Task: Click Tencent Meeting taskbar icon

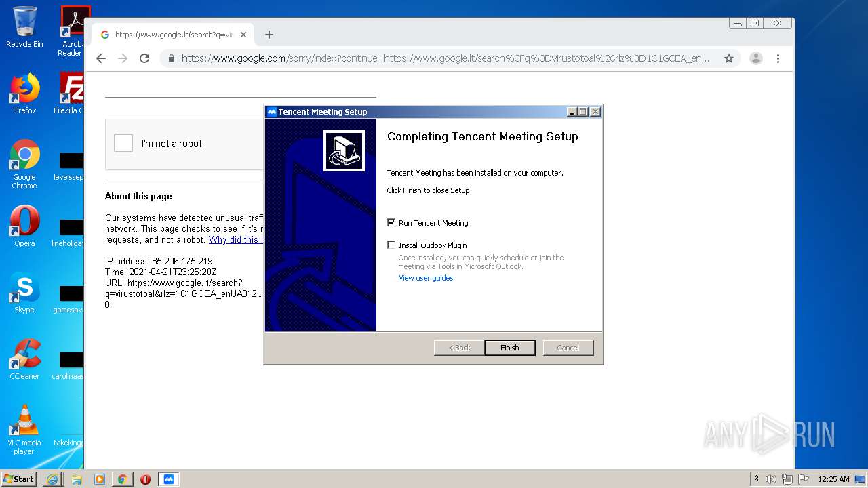Action: pyautogui.click(x=169, y=479)
